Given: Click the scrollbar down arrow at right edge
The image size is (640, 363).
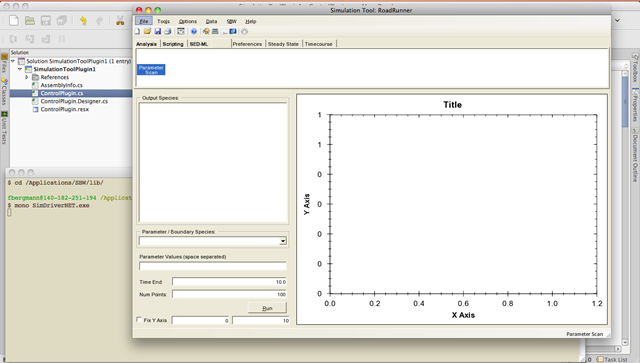Looking at the screenshot, I should [625, 342].
